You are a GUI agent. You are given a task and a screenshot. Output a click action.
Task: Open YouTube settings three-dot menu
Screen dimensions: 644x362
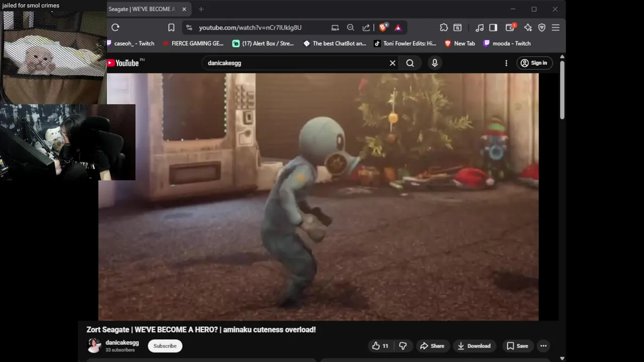506,63
